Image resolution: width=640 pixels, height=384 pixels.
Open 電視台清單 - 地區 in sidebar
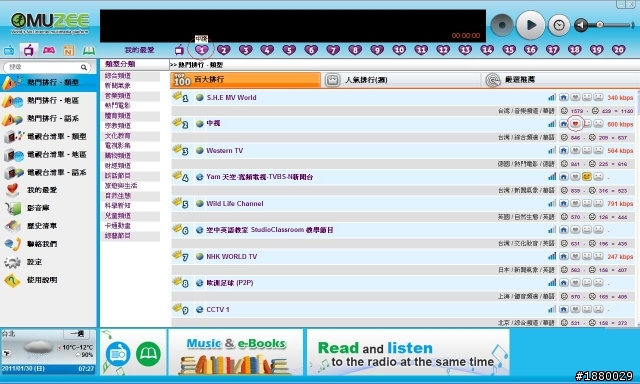pos(48,154)
